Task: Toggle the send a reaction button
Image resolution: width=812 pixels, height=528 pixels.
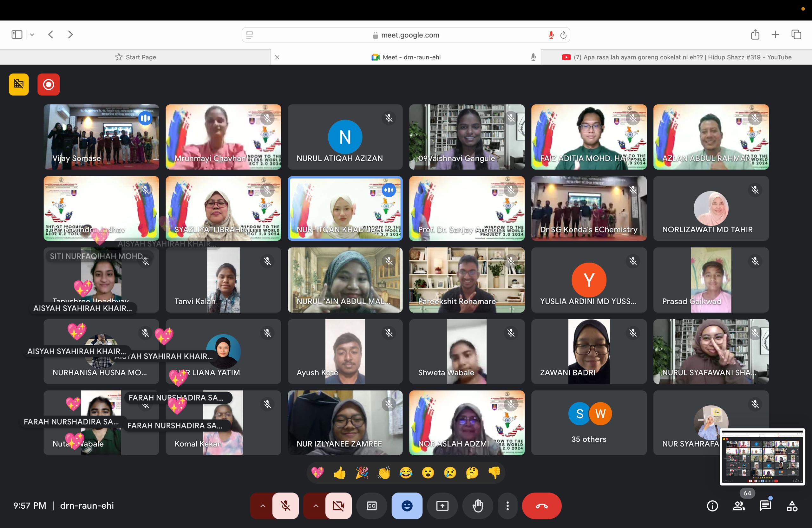Action: click(x=407, y=506)
